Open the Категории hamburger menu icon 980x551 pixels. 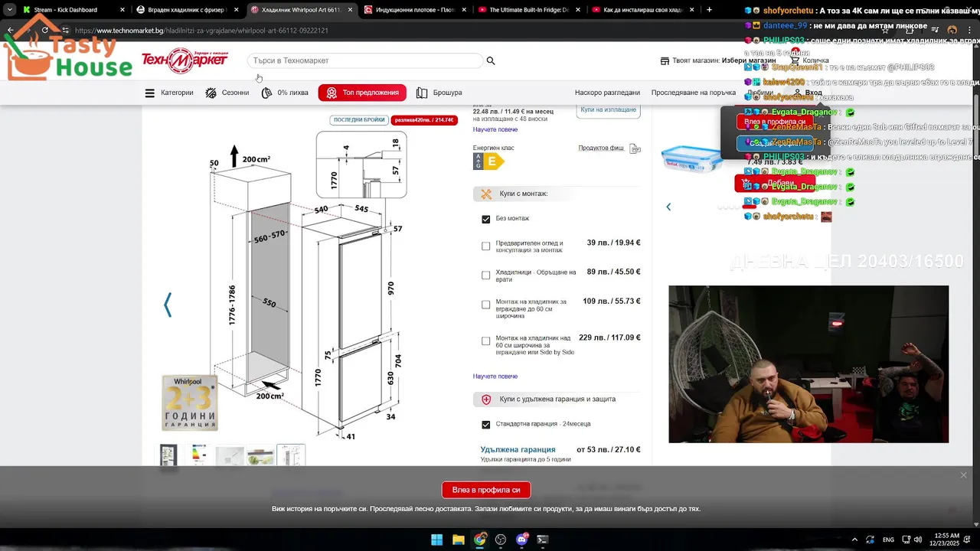(x=150, y=93)
